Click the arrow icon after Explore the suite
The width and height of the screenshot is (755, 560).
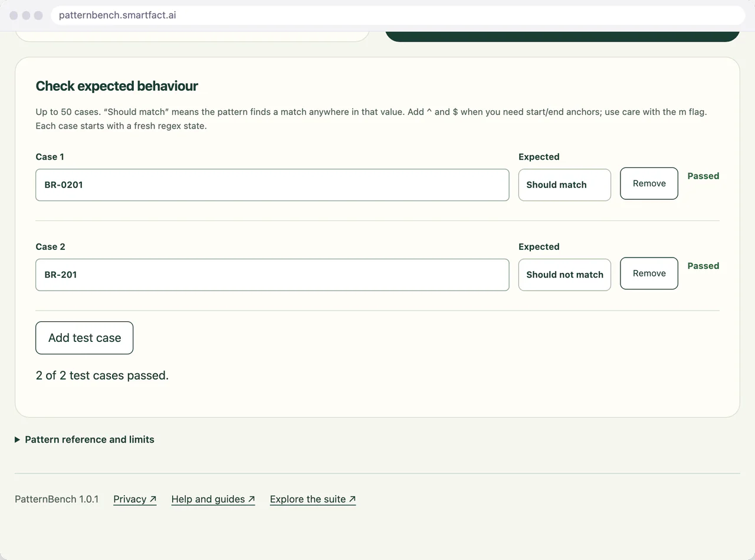tap(352, 499)
